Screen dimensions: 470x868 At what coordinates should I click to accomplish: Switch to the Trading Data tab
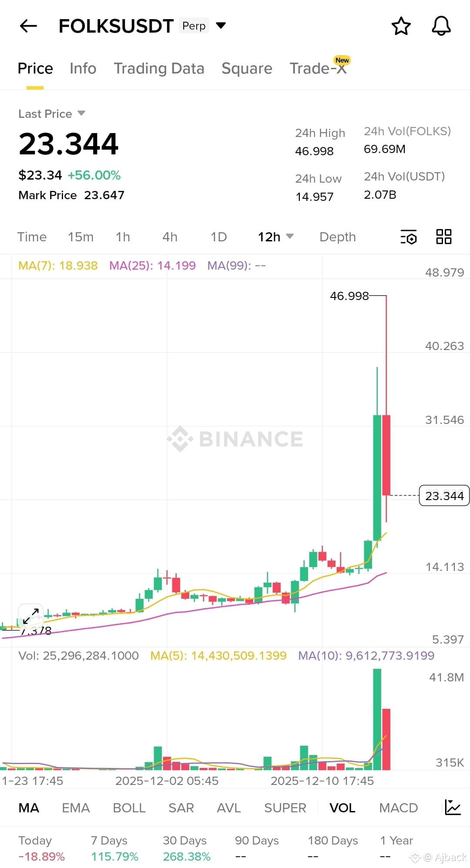(x=159, y=69)
